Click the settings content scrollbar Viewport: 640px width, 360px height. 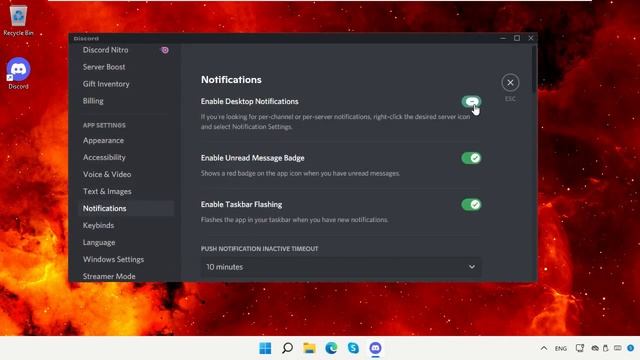(534, 69)
